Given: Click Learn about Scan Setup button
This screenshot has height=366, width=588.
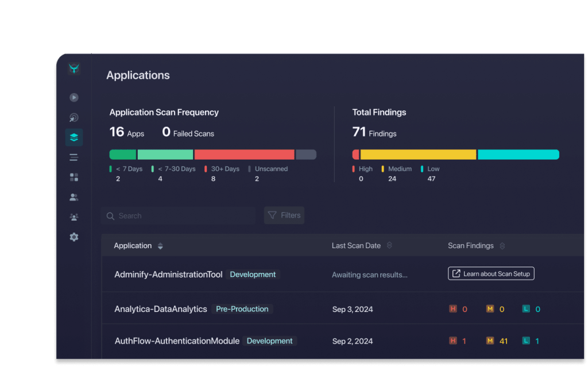Looking at the screenshot, I should [x=491, y=273].
